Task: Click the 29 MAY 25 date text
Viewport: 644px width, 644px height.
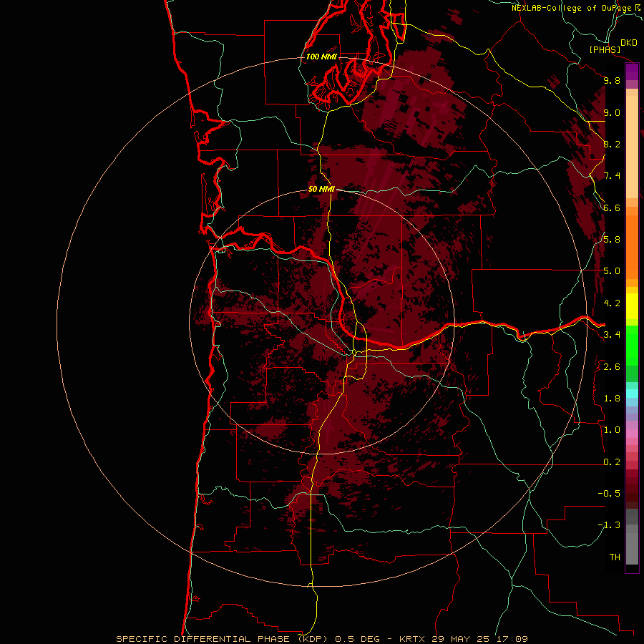Action: click(462, 639)
